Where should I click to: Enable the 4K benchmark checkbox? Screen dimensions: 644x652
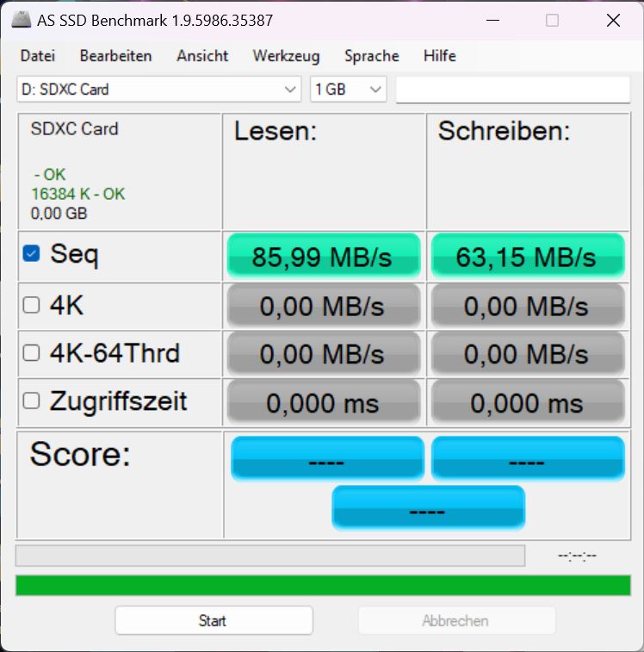click(x=32, y=305)
